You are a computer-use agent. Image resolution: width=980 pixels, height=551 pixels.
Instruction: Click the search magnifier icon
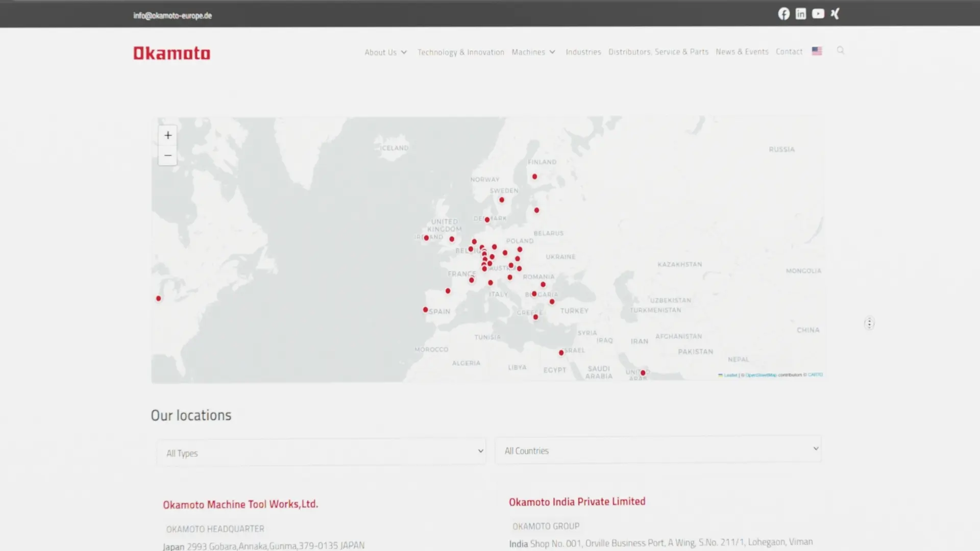841,51
